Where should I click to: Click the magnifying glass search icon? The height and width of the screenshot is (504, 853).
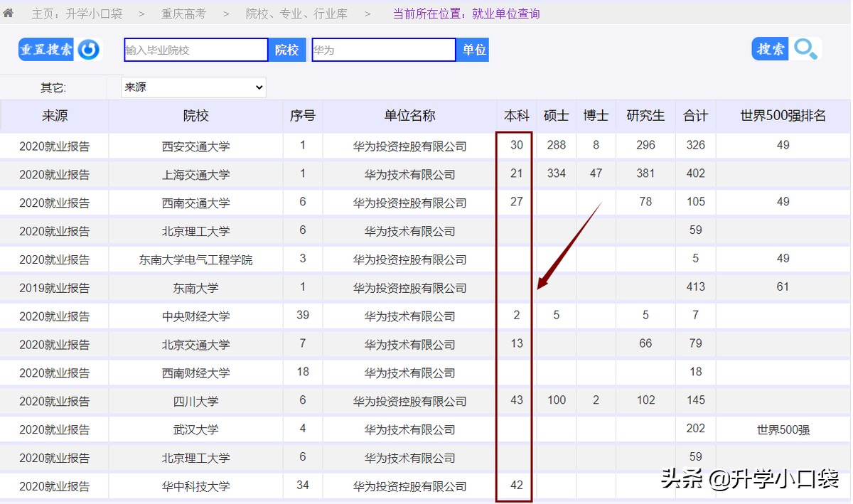(x=805, y=49)
